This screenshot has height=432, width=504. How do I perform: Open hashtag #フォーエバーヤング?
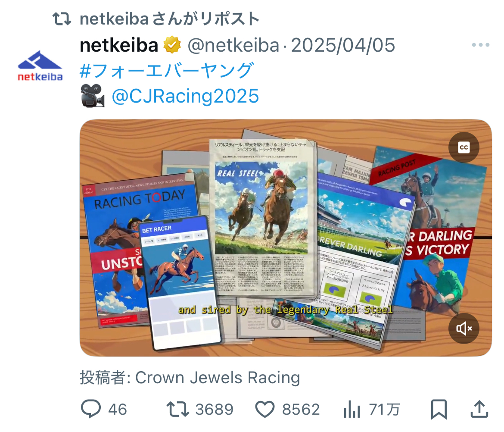pyautogui.click(x=167, y=70)
